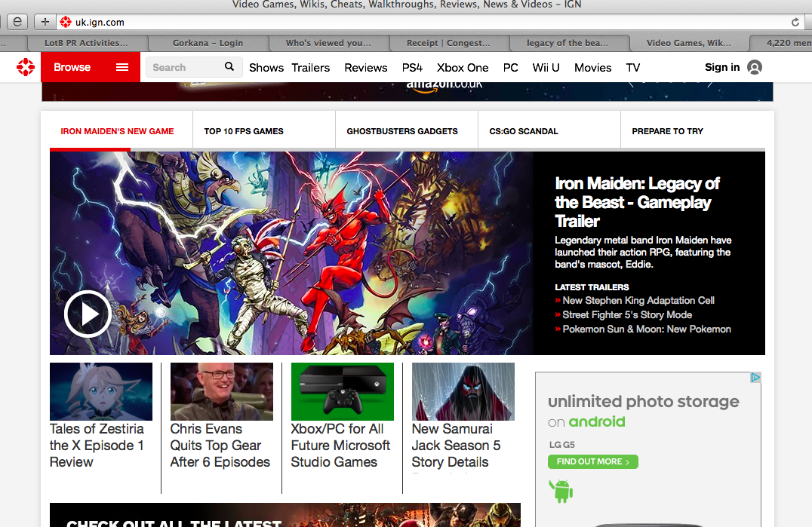This screenshot has height=527, width=812.
Task: Open Street Fighter 5's Story Mode link
Action: coord(627,315)
